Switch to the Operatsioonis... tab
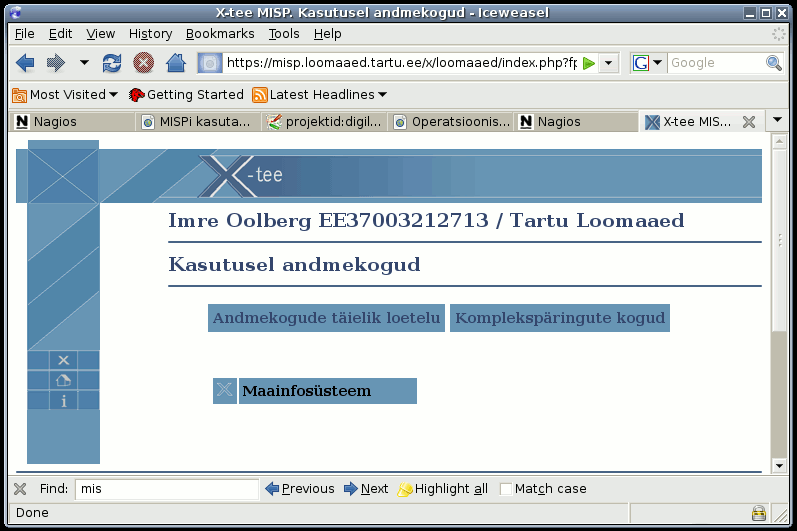Image resolution: width=797 pixels, height=531 pixels. (x=451, y=122)
